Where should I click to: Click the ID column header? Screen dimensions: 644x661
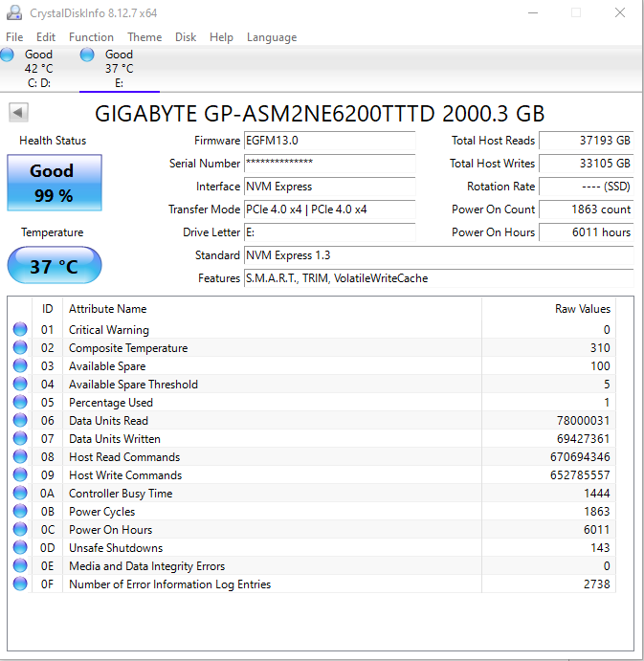pos(47,309)
